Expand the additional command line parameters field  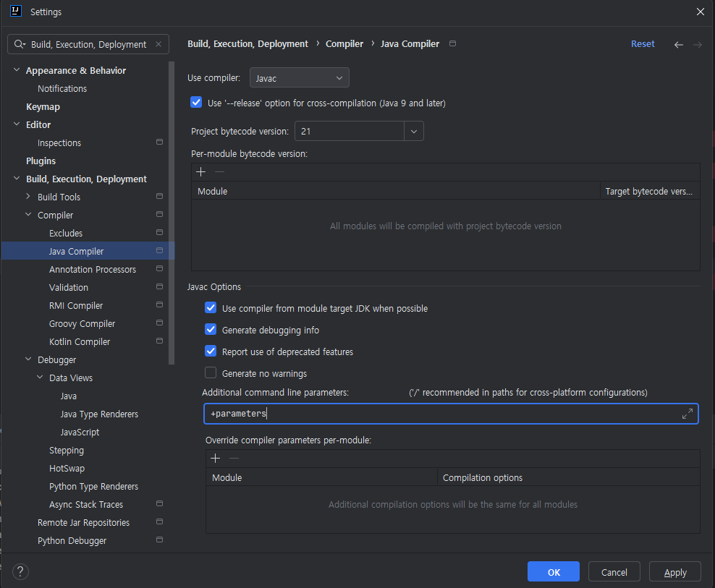(687, 414)
